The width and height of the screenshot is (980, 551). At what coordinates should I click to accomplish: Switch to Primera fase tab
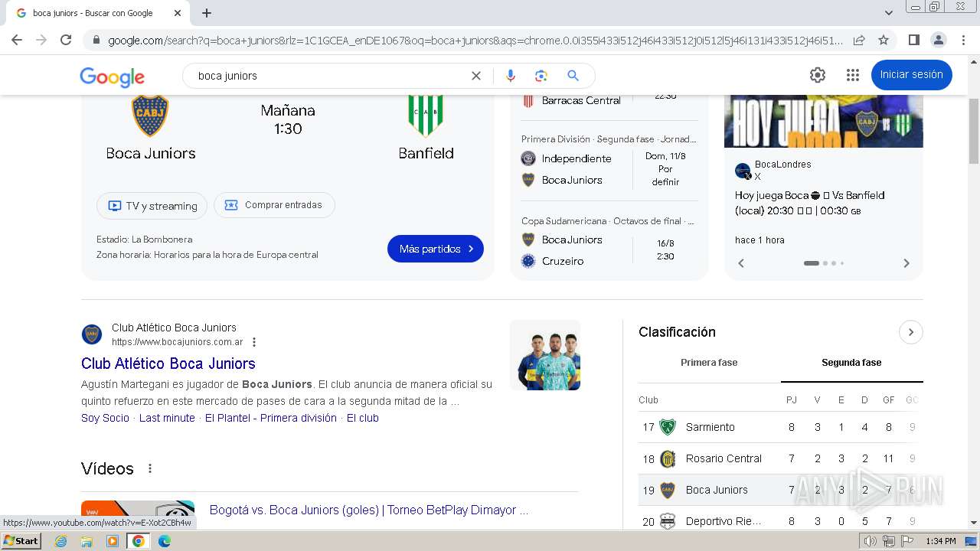point(709,363)
